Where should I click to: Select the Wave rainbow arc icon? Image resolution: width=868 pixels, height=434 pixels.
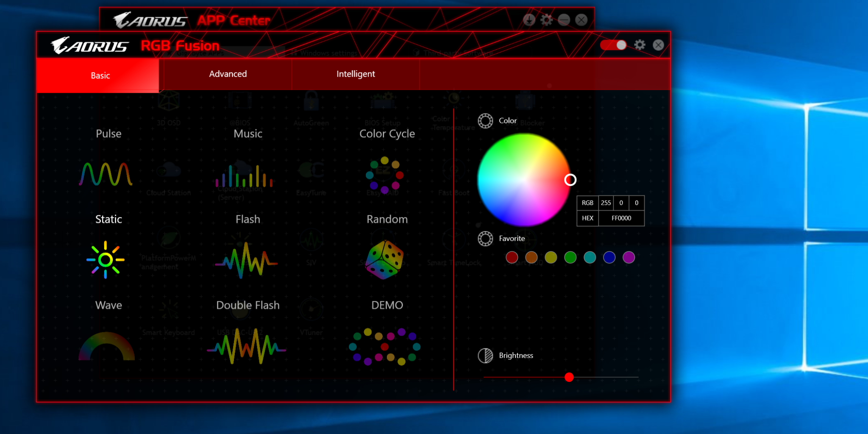coord(106,346)
